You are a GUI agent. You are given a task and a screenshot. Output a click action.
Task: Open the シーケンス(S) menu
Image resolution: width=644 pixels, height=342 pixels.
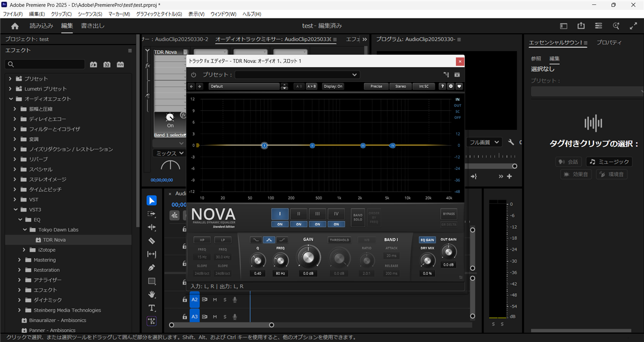pyautogui.click(x=91, y=13)
